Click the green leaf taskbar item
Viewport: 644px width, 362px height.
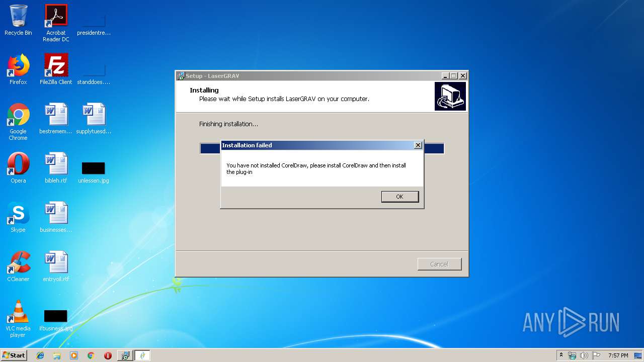click(x=142, y=355)
